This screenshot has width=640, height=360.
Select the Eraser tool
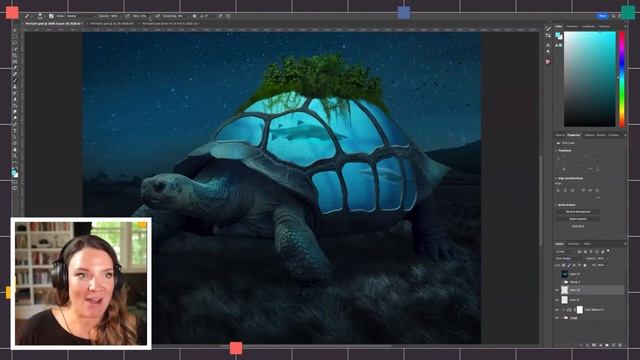[x=15, y=99]
